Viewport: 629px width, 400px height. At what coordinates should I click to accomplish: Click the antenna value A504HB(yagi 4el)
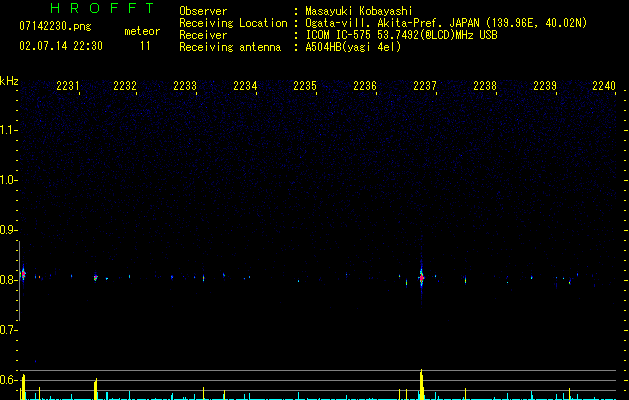pyautogui.click(x=353, y=47)
